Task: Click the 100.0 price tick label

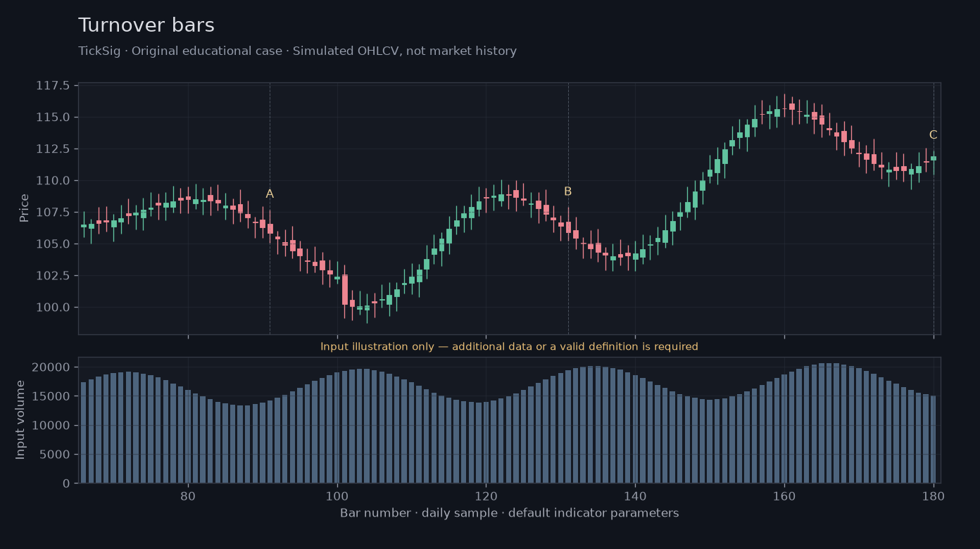Action: point(54,307)
